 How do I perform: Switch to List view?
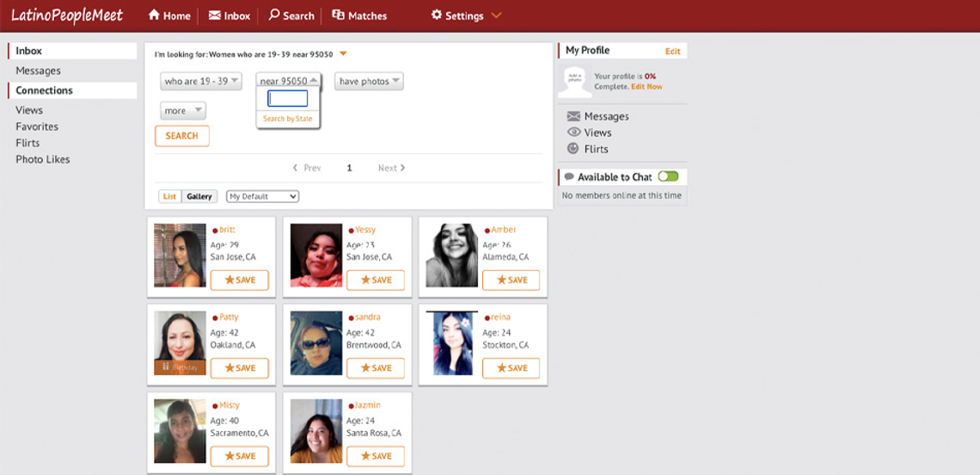[169, 196]
